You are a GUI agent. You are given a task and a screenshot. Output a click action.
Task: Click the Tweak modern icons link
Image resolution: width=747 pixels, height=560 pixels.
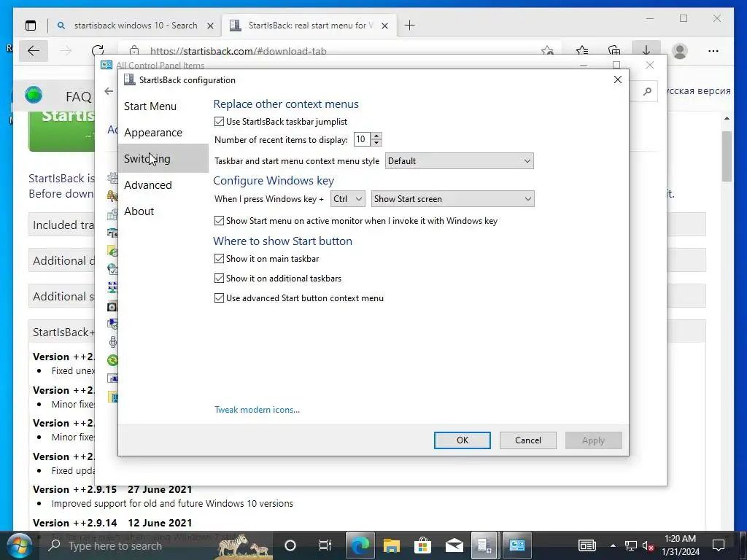[x=258, y=410]
